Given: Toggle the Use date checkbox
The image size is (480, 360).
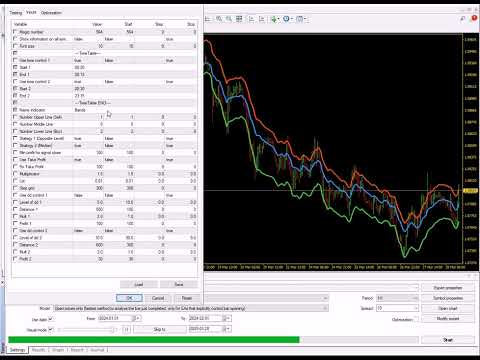Looking at the screenshot, I should click(50, 319).
